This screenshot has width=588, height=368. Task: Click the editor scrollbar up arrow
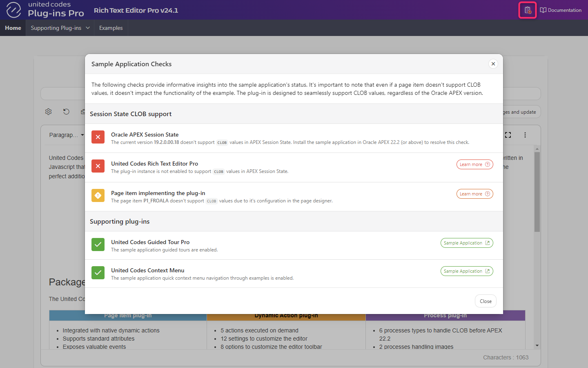pyautogui.click(x=537, y=149)
